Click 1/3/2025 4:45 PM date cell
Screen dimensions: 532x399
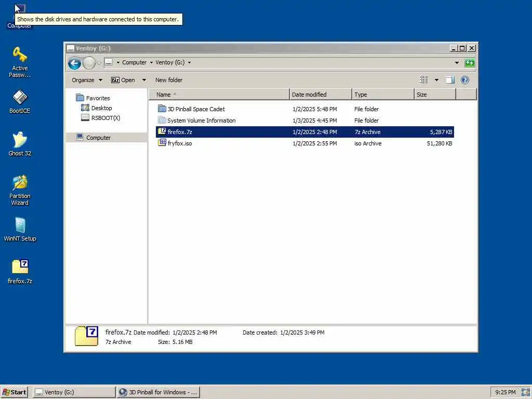coord(314,121)
